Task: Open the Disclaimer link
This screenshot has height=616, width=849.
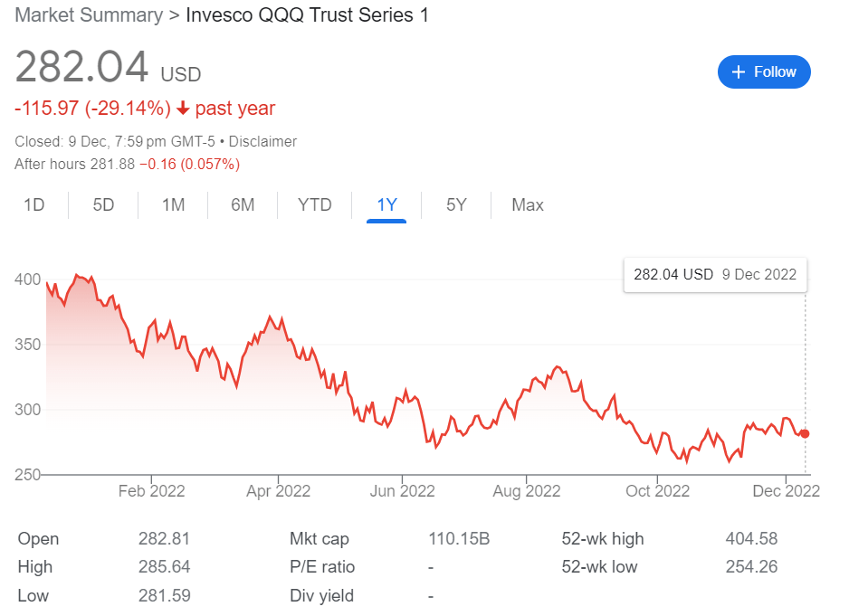Action: click(263, 142)
